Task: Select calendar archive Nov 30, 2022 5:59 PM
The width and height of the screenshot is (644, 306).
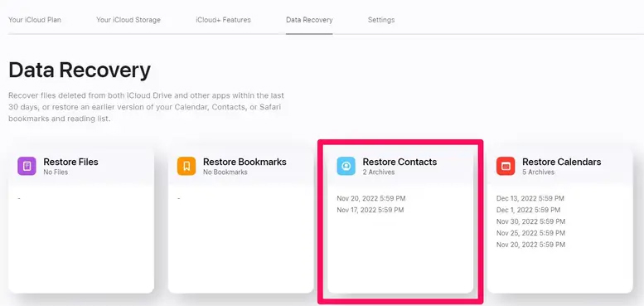Action: 530,221
